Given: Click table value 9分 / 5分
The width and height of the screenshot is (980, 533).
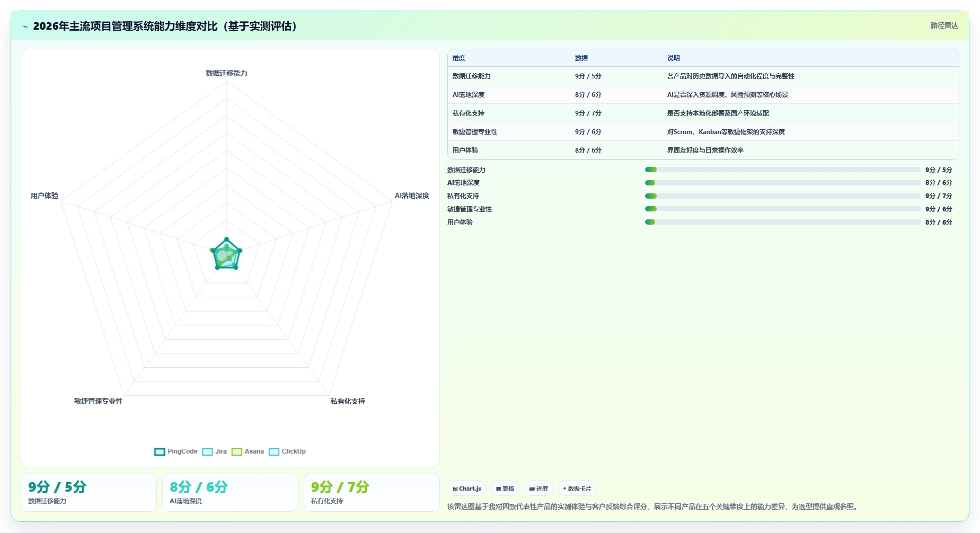Looking at the screenshot, I should tap(588, 76).
